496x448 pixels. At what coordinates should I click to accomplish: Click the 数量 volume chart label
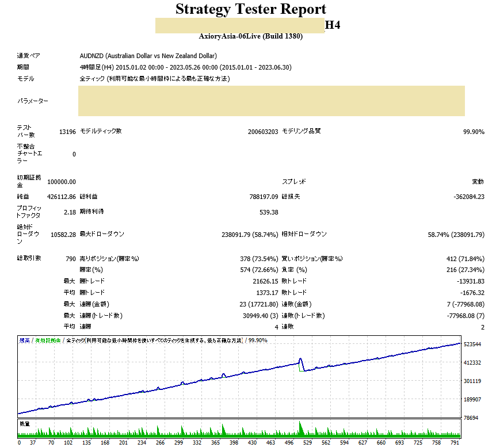tap(25, 424)
